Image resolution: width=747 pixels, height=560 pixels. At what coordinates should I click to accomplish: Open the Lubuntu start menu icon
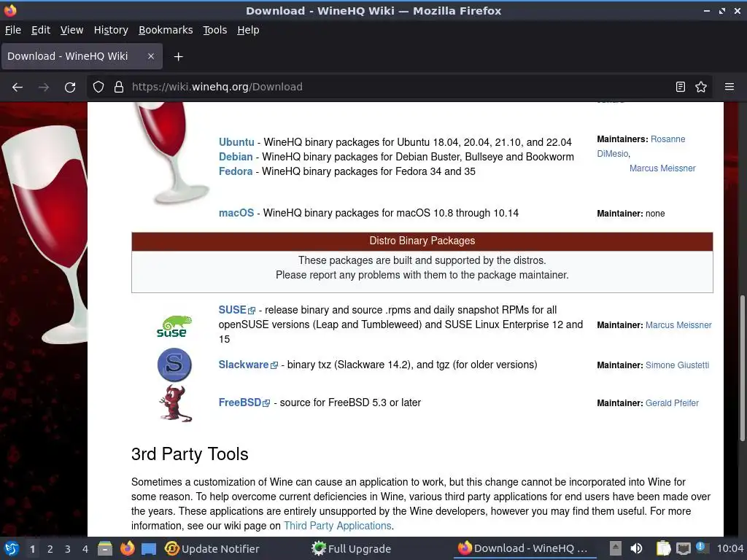pyautogui.click(x=12, y=548)
